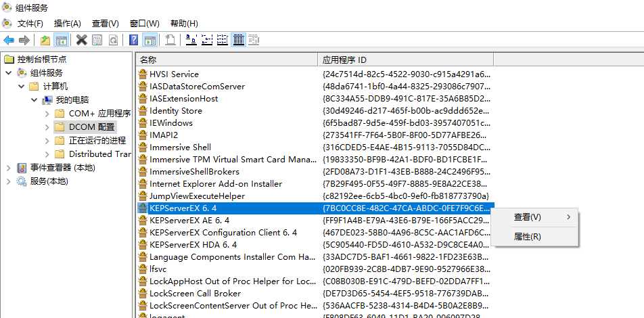644x318 pixels.
Task: Expand the DCOM 配置 folder
Action: click(47, 127)
